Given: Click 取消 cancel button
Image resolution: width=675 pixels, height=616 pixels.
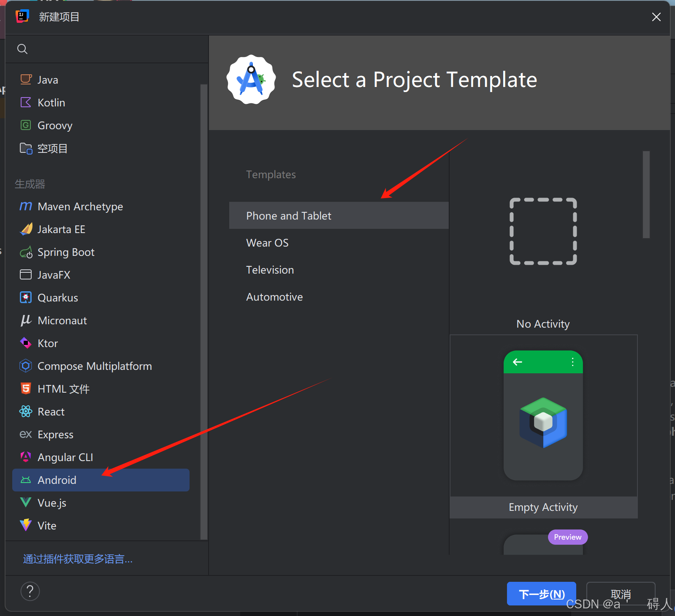Looking at the screenshot, I should (621, 594).
